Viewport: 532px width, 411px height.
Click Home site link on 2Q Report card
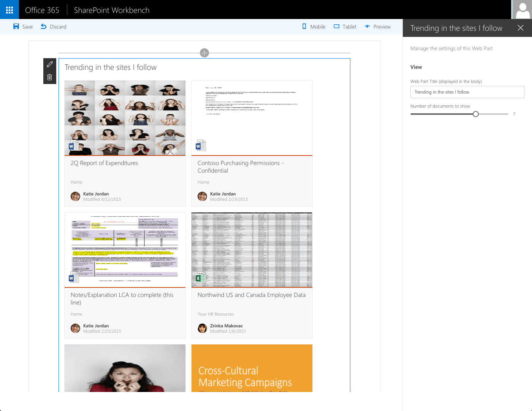[x=76, y=182]
